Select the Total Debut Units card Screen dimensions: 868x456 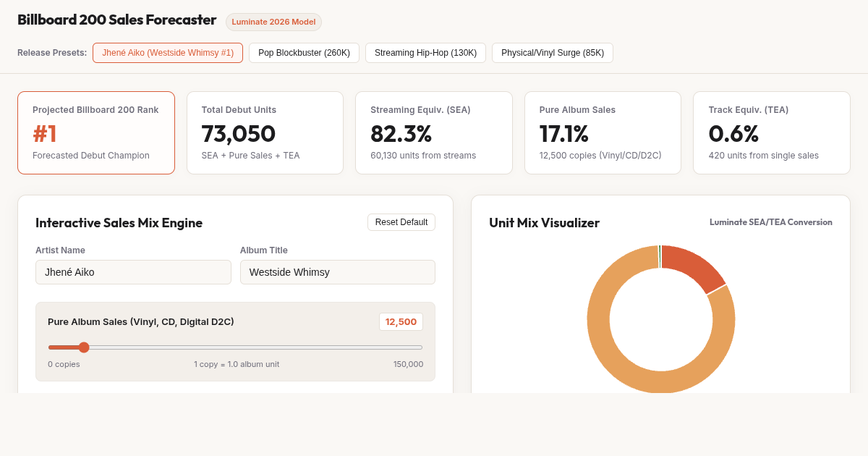click(x=265, y=132)
